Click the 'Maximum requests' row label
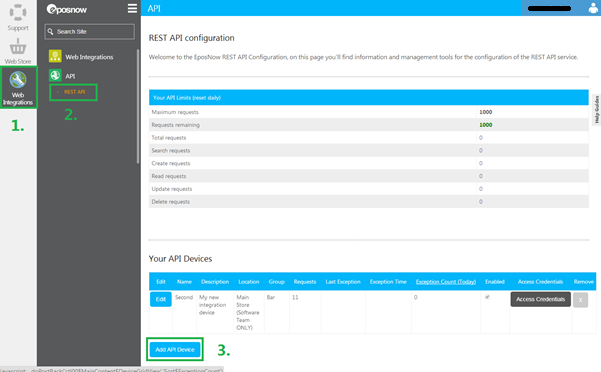 tap(175, 112)
